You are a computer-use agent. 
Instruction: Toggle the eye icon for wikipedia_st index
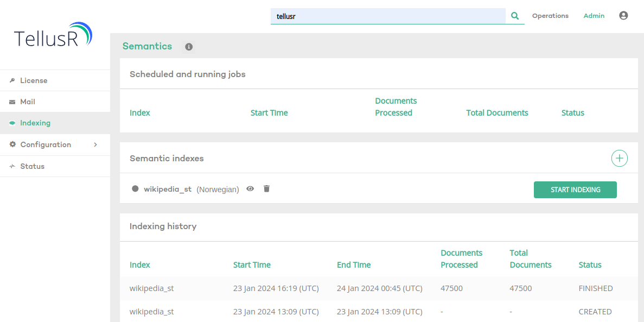click(x=250, y=189)
